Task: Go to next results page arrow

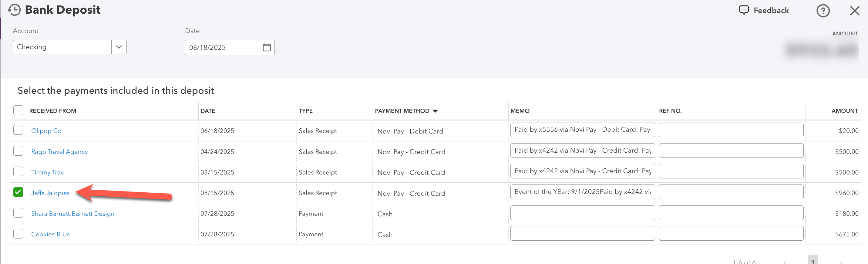Action: point(841,262)
